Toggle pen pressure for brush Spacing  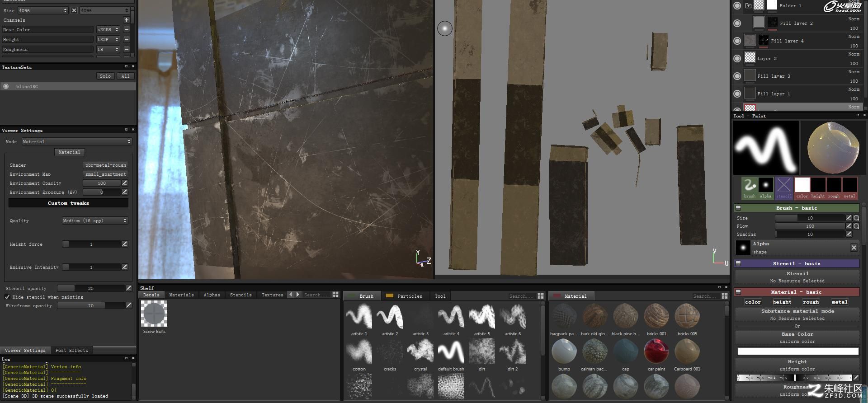(849, 234)
